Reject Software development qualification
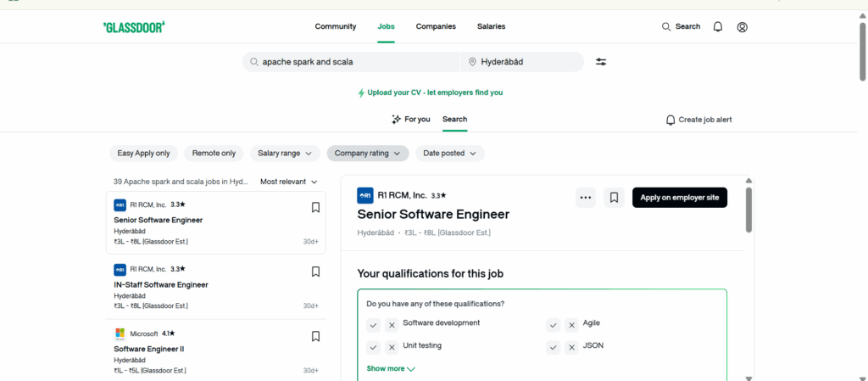 point(392,325)
